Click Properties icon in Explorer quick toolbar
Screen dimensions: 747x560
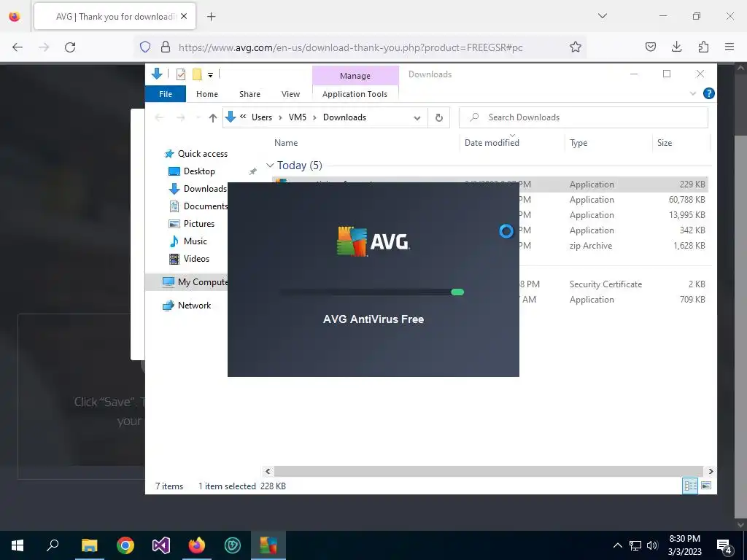(x=181, y=74)
